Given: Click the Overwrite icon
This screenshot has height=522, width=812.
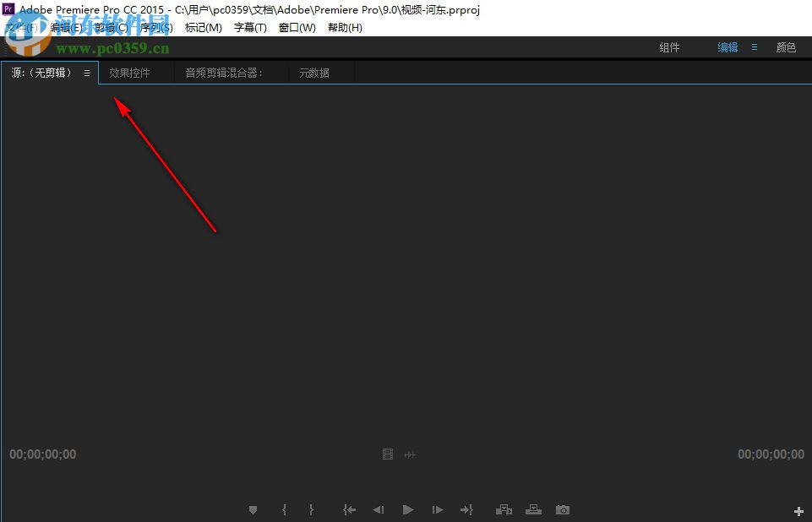Looking at the screenshot, I should pyautogui.click(x=533, y=509).
